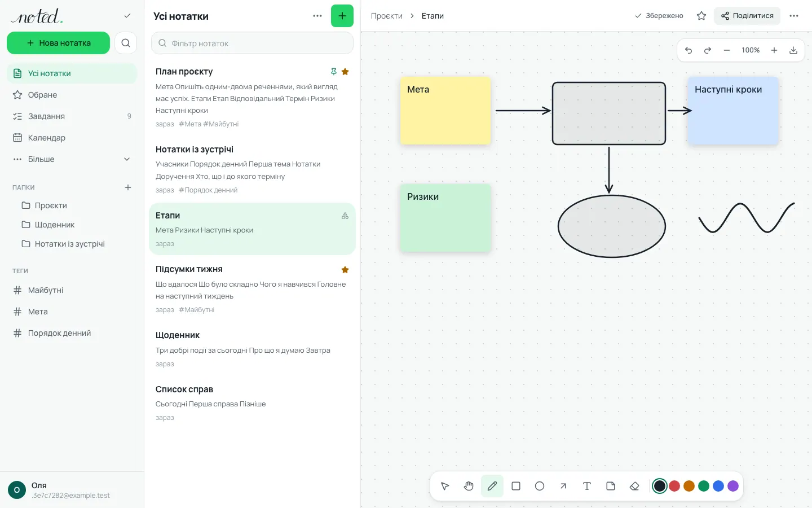This screenshot has height=508, width=812.
Task: Activate the rectangle shape tool
Action: pyautogui.click(x=515, y=486)
